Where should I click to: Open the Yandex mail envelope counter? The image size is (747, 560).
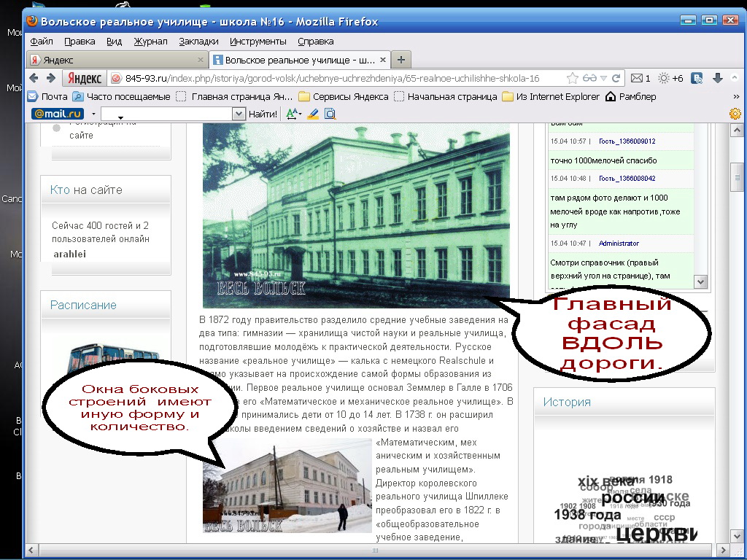640,78
